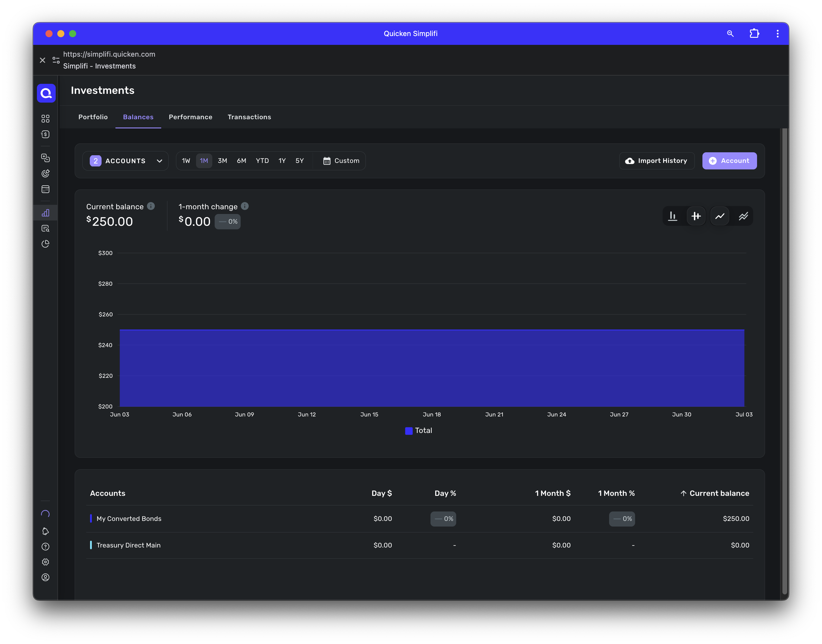The width and height of the screenshot is (822, 644).
Task: Open the Reports pie chart sidebar icon
Action: tap(45, 244)
